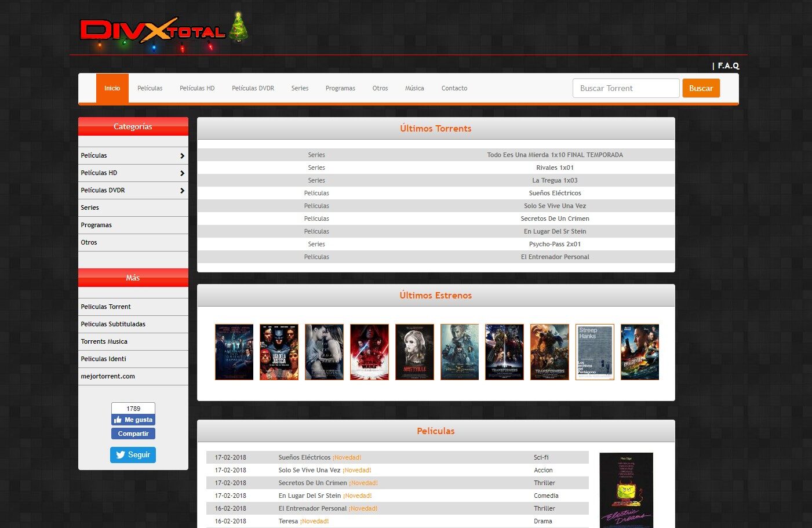Click the DivxTotal logo

(152, 31)
